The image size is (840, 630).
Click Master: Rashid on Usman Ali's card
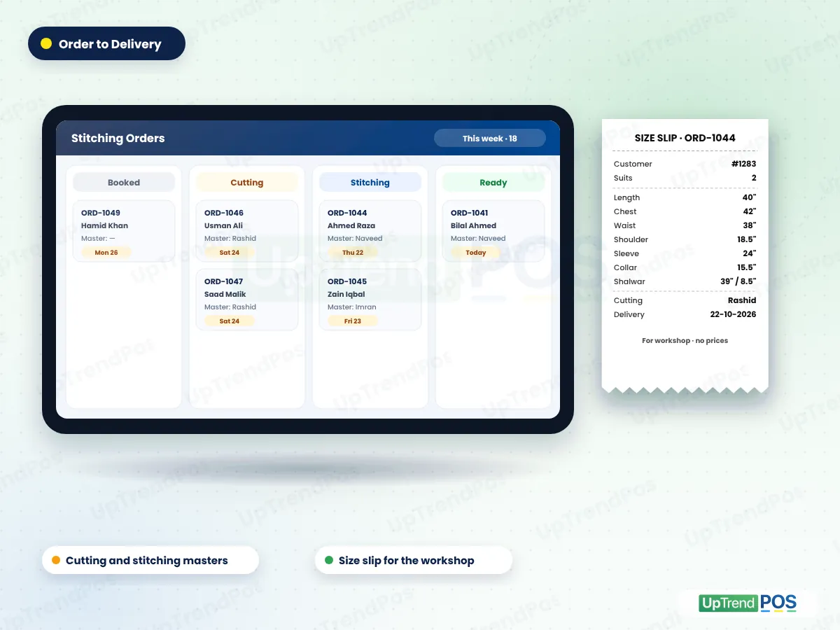pyautogui.click(x=230, y=238)
